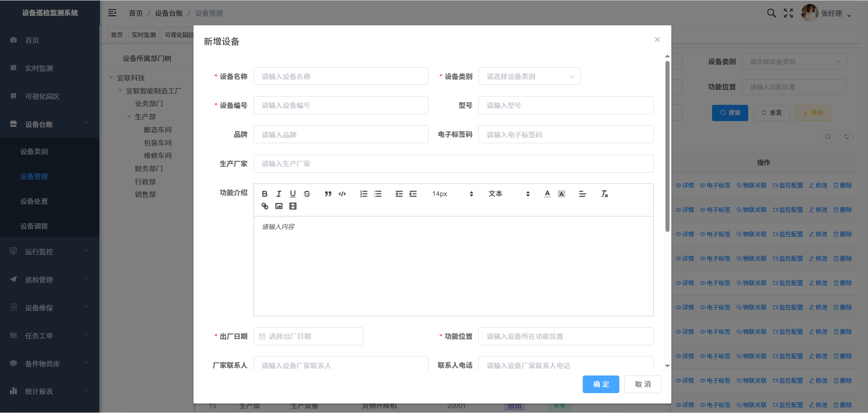Insert a video into the editor
The width and height of the screenshot is (868, 413).
(293, 206)
